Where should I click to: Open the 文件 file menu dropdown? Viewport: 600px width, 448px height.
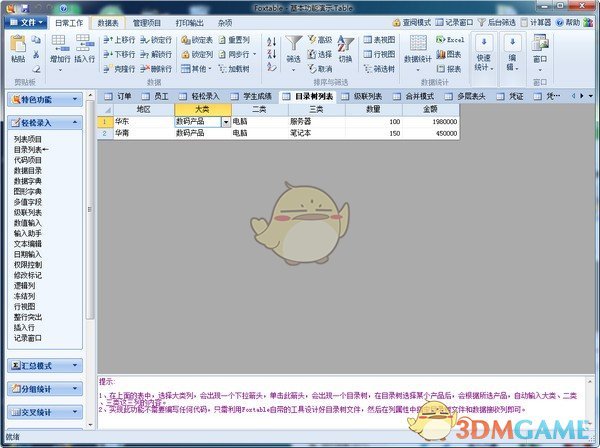pos(26,23)
